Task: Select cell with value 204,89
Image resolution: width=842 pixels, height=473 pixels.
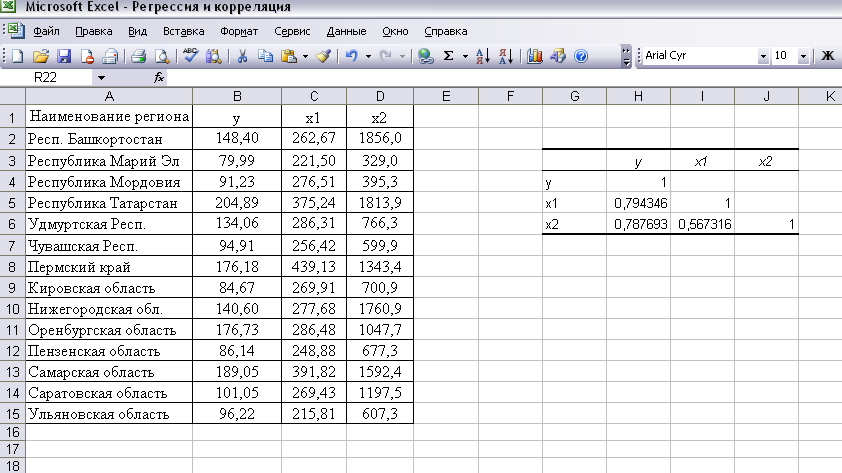Action: [x=237, y=203]
